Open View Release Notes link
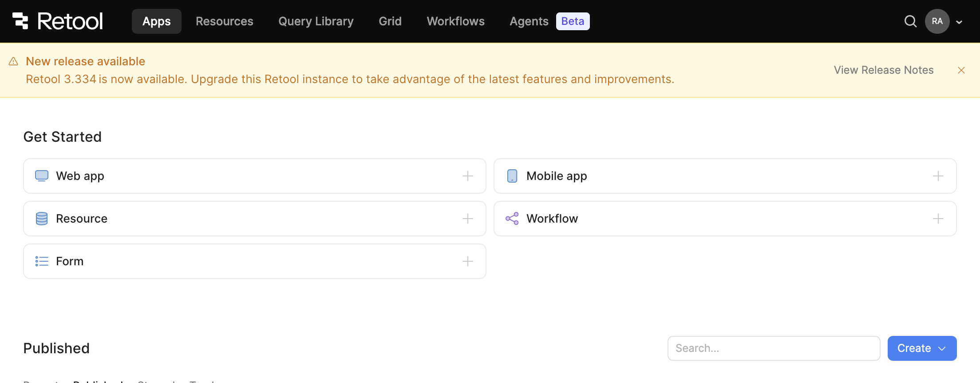This screenshot has height=383, width=980. click(884, 70)
